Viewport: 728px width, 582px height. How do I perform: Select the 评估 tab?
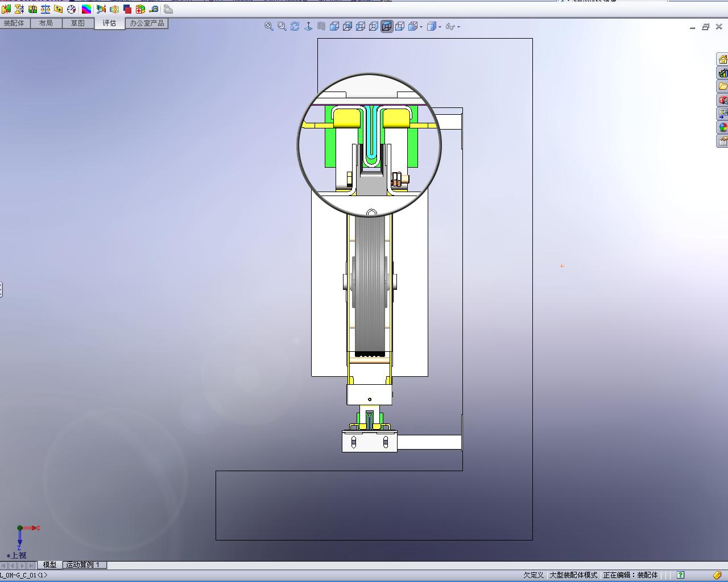(109, 23)
